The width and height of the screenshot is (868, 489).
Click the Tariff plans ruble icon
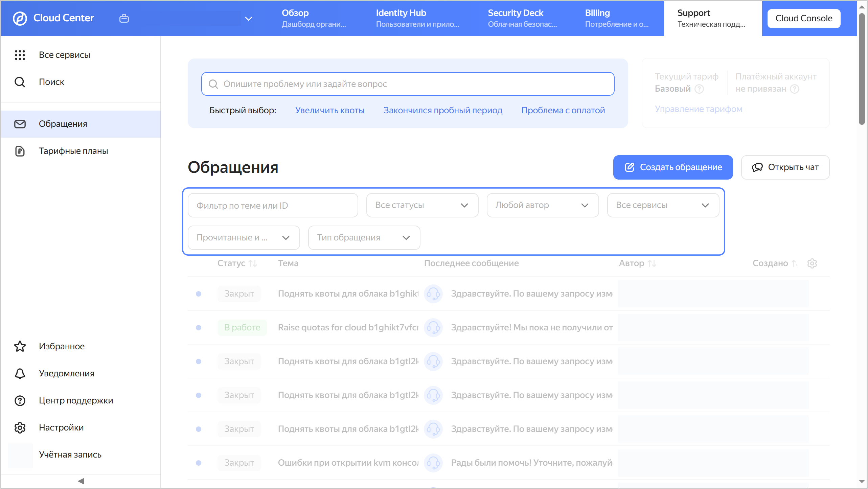20,151
